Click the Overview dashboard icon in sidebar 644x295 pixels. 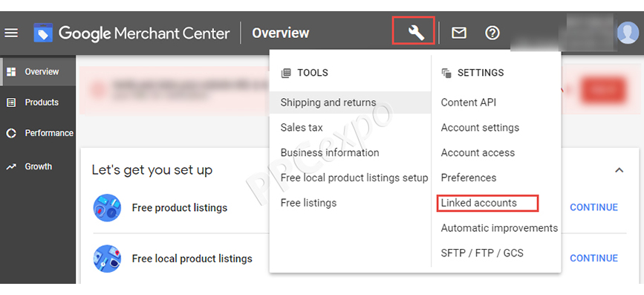11,72
